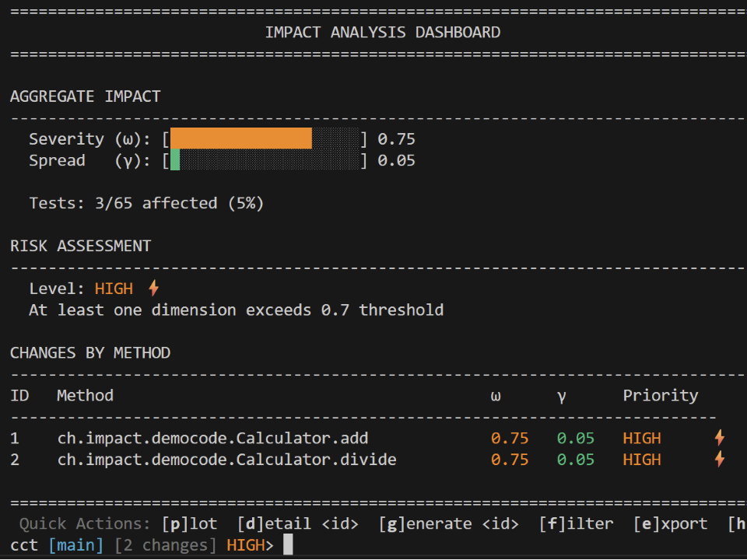Click the orange HIGH text after 'Level:'
The image size is (747, 560).
click(x=114, y=289)
